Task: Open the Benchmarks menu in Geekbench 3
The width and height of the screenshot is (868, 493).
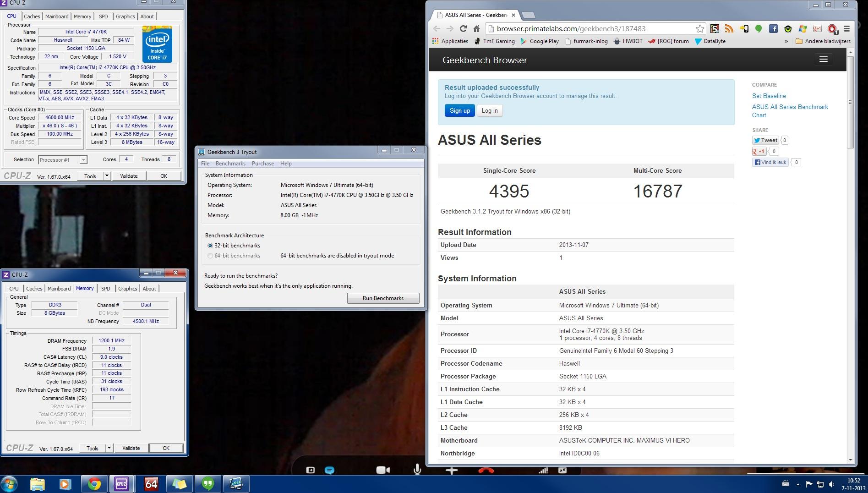Action: coord(230,164)
